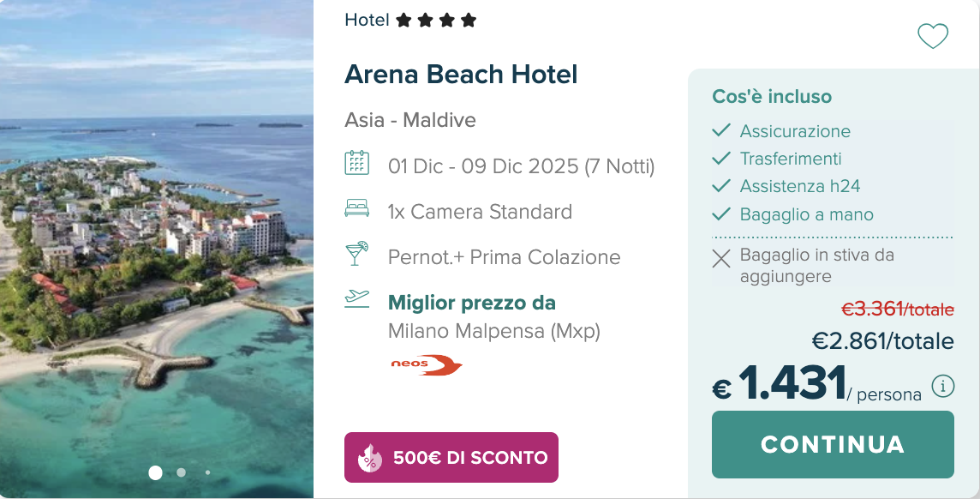The height and width of the screenshot is (499, 980).
Task: Click the heart icon to save the hotel
Action: coord(933,36)
